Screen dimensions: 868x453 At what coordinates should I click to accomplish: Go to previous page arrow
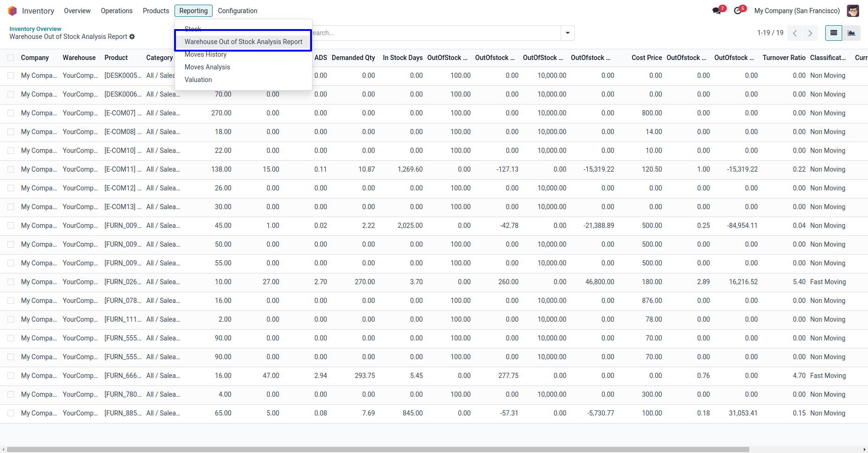[x=795, y=33]
